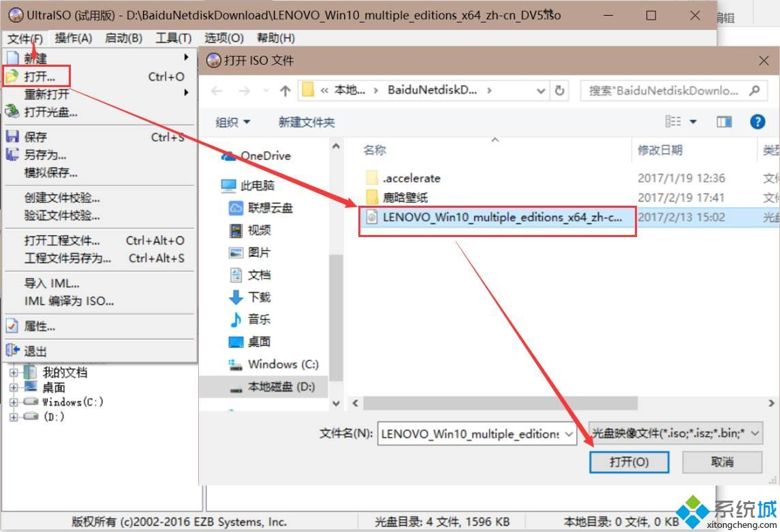
Task: Toggle the preview pane icon
Action: (x=724, y=121)
